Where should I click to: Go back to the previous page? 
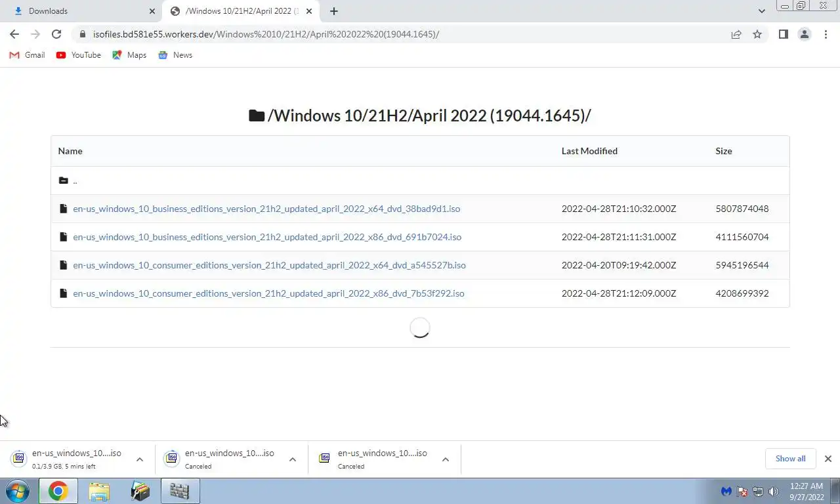pos(14,34)
